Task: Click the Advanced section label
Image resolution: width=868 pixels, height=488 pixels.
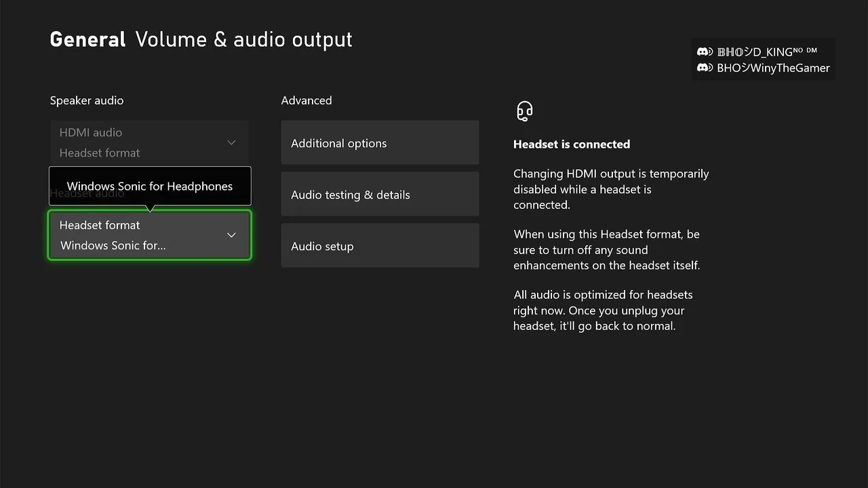Action: coord(307,100)
